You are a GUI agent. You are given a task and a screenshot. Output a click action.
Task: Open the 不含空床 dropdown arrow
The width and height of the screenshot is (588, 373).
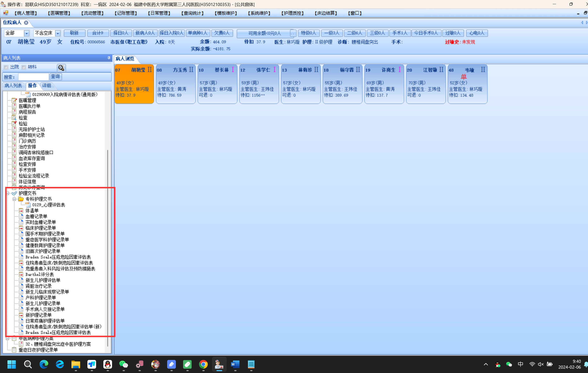58,33
